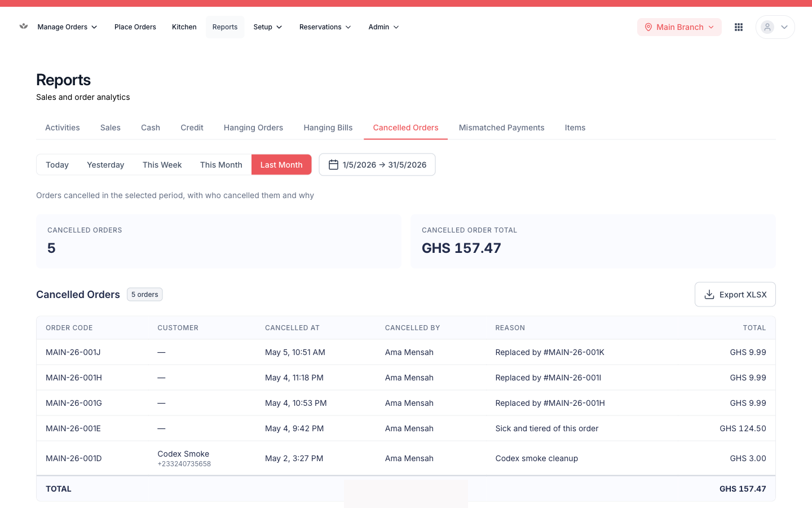Switch to the Cash tab
Image resolution: width=812 pixels, height=508 pixels.
(151, 128)
